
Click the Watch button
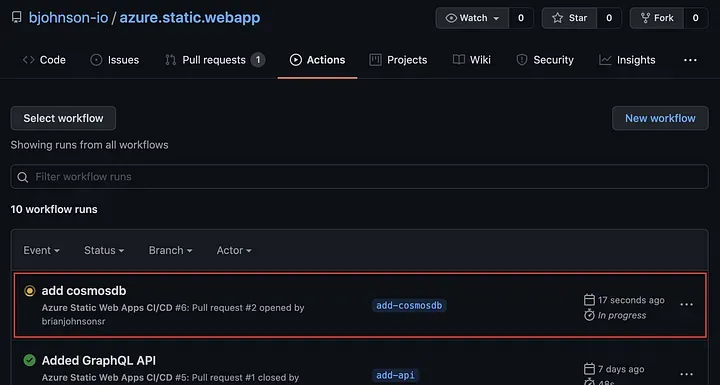coord(472,18)
